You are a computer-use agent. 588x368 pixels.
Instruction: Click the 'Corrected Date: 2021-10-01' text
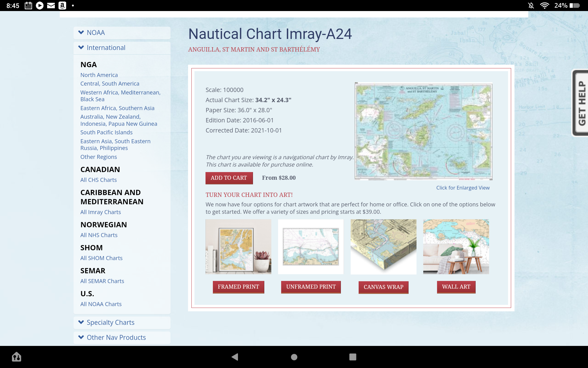coord(243,130)
